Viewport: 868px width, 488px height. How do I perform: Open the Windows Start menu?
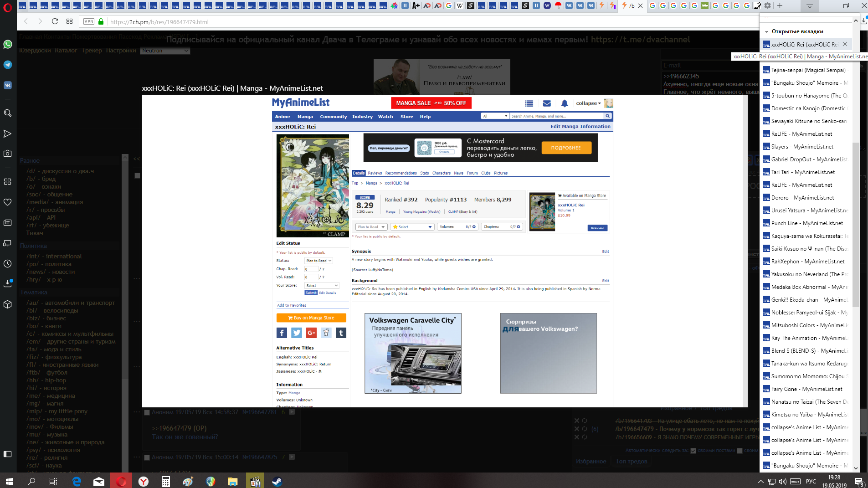9,481
